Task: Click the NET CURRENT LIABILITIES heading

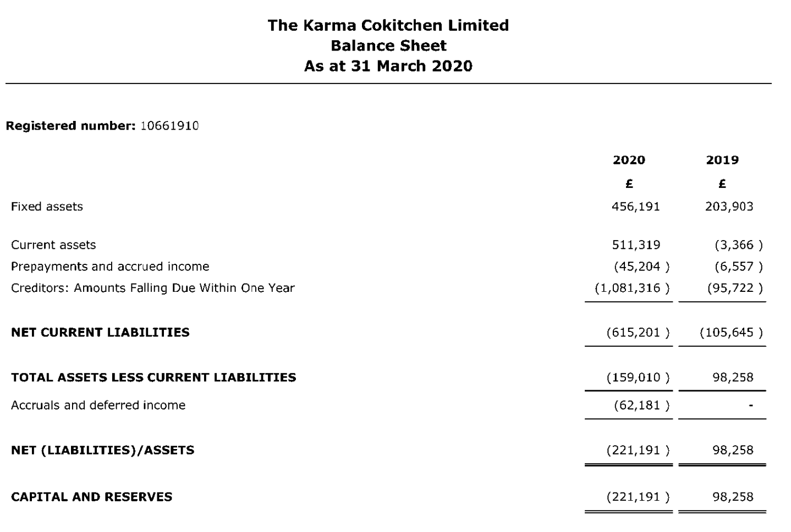Action: [100, 332]
